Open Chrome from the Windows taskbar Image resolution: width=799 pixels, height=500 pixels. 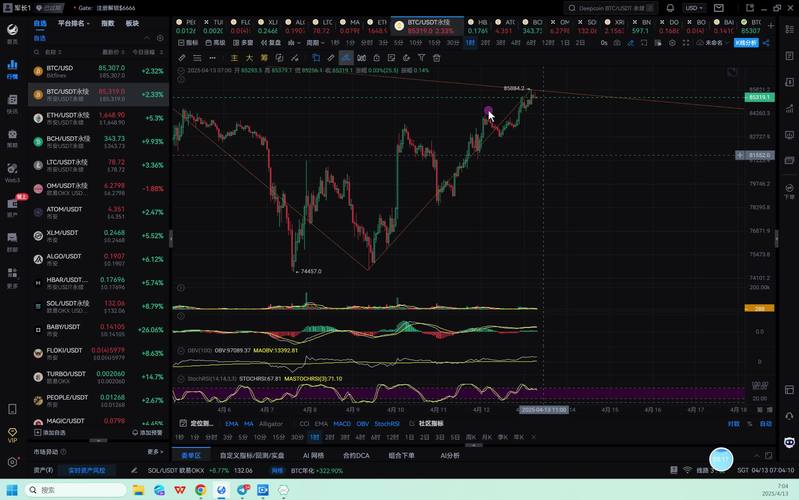click(201, 490)
